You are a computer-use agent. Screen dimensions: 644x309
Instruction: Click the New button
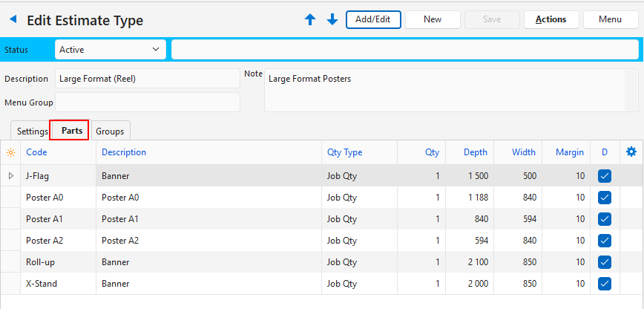(x=433, y=19)
